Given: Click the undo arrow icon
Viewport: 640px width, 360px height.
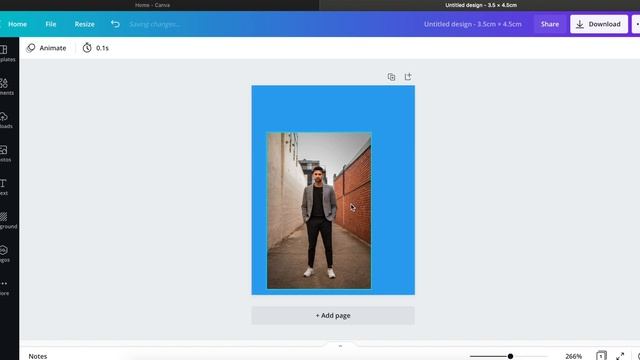Looking at the screenshot, I should pos(115,24).
